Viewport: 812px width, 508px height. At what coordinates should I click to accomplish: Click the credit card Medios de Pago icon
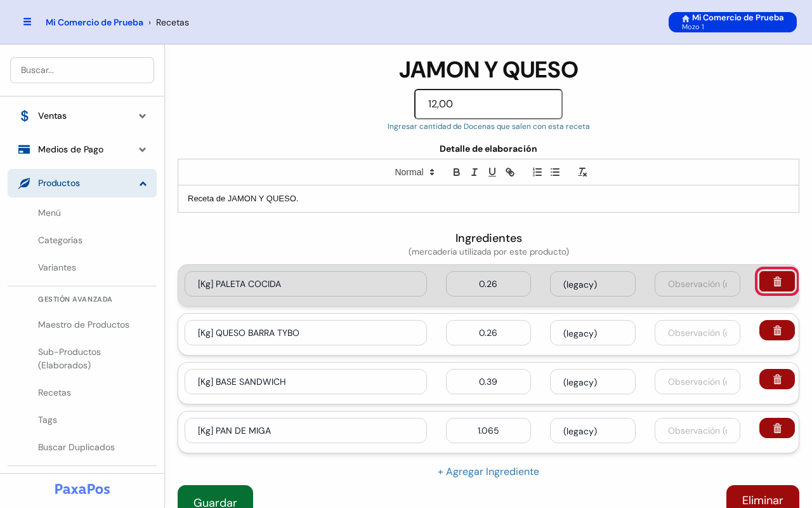[24, 149]
